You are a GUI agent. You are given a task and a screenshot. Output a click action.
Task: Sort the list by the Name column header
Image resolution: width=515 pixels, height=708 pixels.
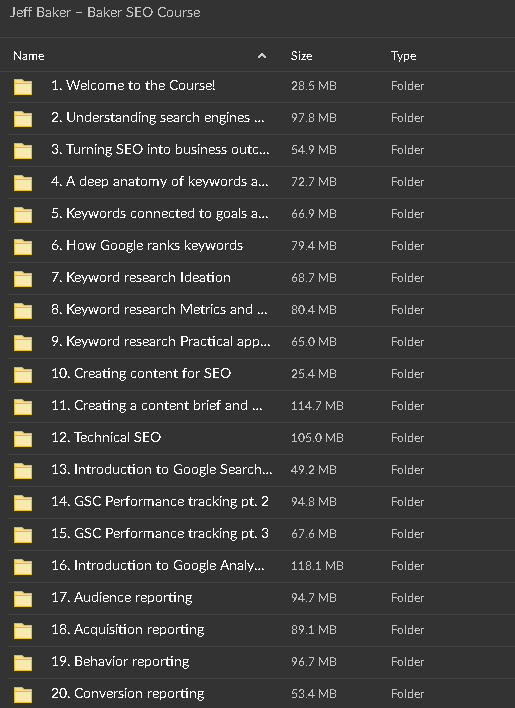click(29, 56)
